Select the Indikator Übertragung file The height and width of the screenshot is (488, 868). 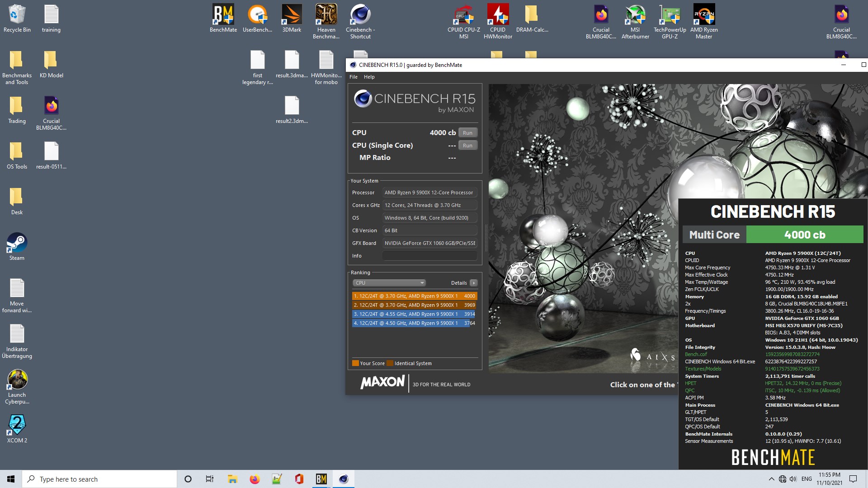tap(17, 341)
